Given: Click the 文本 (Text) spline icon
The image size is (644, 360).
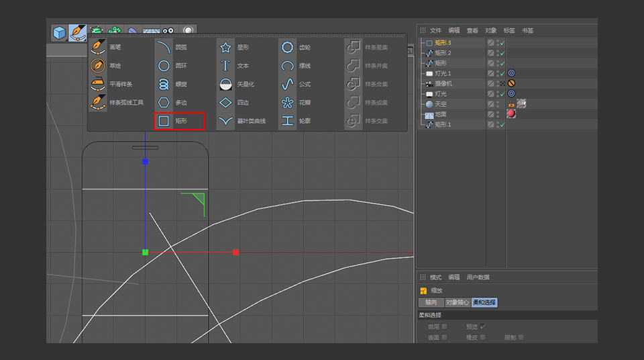Looking at the screenshot, I should (226, 66).
